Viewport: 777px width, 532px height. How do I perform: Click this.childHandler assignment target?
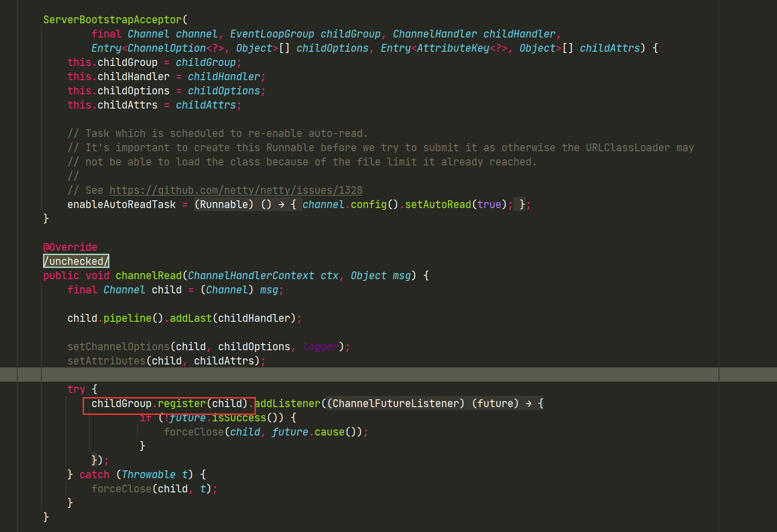(118, 76)
